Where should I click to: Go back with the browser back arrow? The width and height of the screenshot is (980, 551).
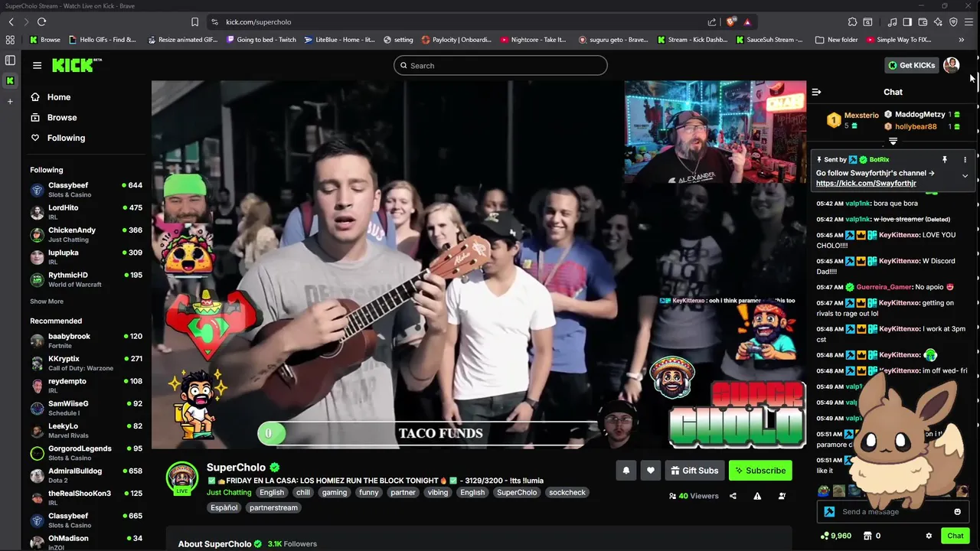[x=11, y=21]
